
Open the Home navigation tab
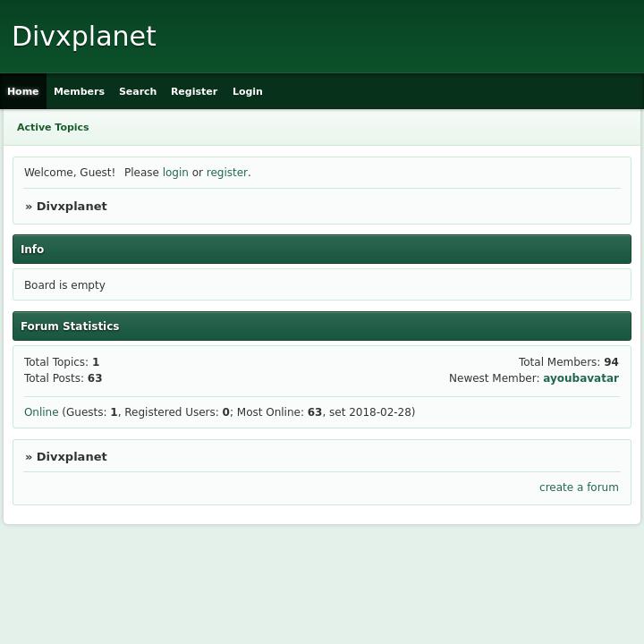(23, 91)
